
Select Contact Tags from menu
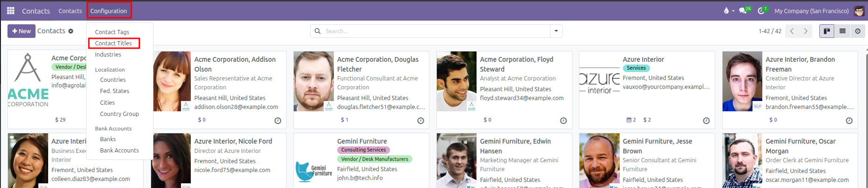click(x=112, y=32)
